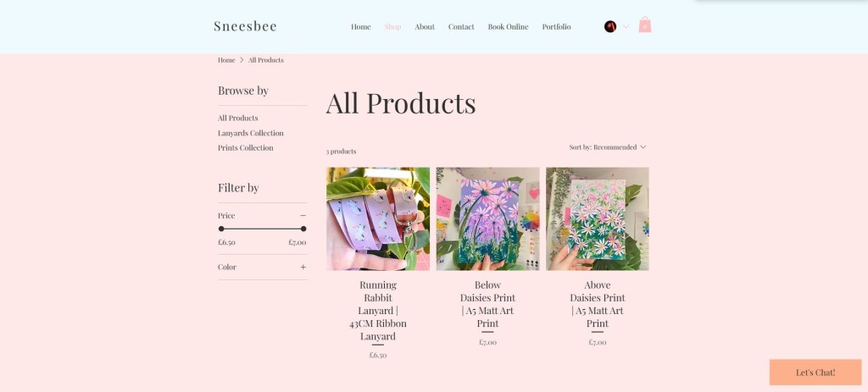Screen dimensions: 868x392
Task: Open the Below Daisies Print thumbnail
Action: 487,219
